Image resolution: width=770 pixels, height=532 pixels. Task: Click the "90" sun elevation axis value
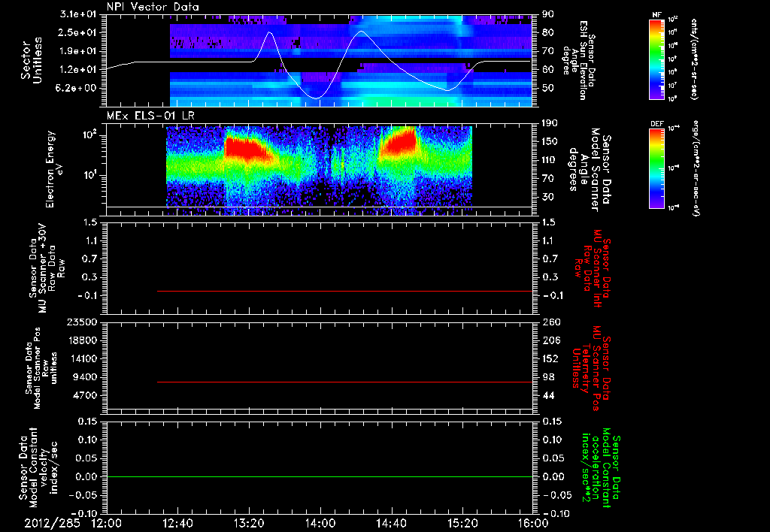click(x=548, y=14)
